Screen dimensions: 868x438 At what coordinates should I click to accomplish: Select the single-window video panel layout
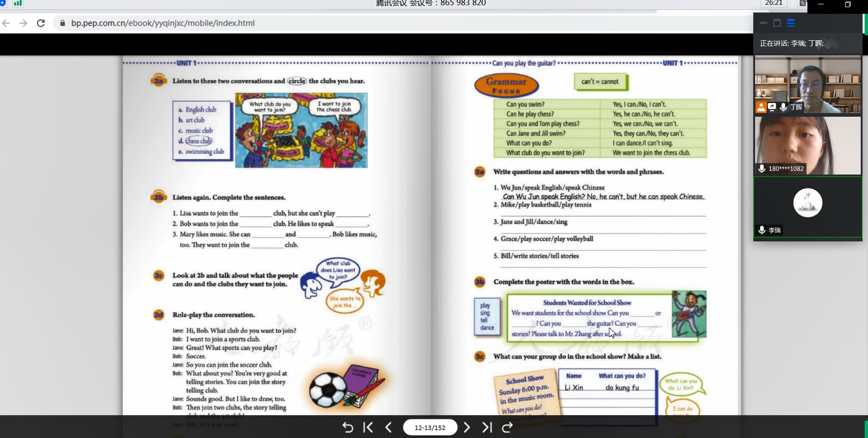pos(777,23)
